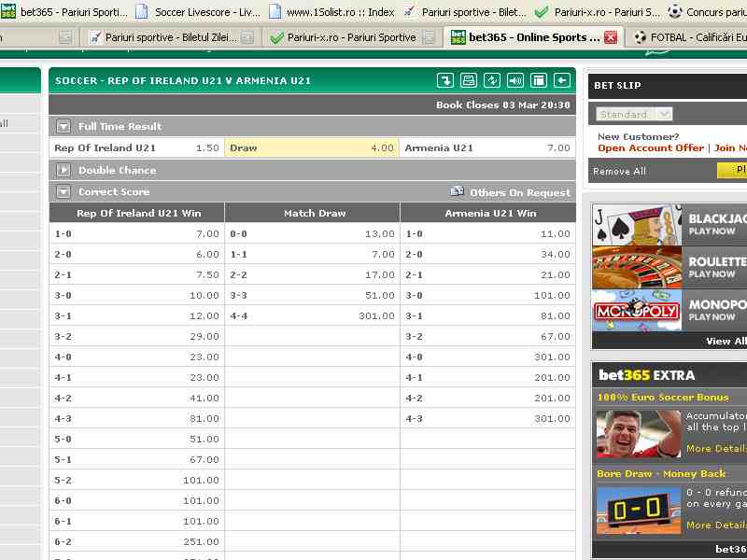Pick Ireland win 3-0 at 10.00
This screenshot has height=560, width=747.
(x=136, y=295)
